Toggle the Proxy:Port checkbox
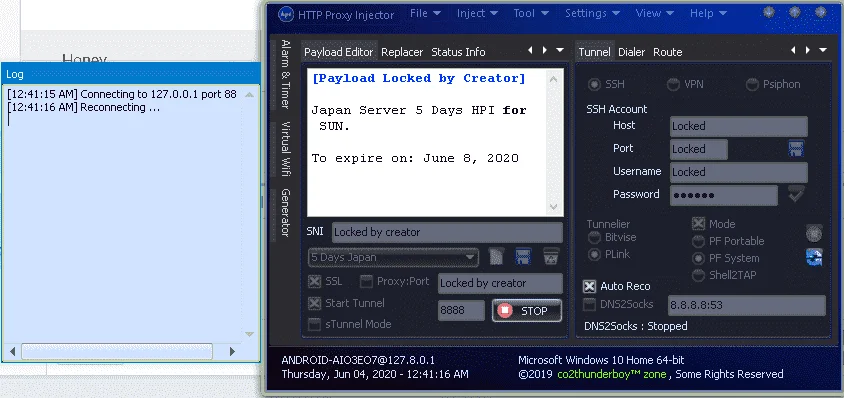 pos(366,282)
